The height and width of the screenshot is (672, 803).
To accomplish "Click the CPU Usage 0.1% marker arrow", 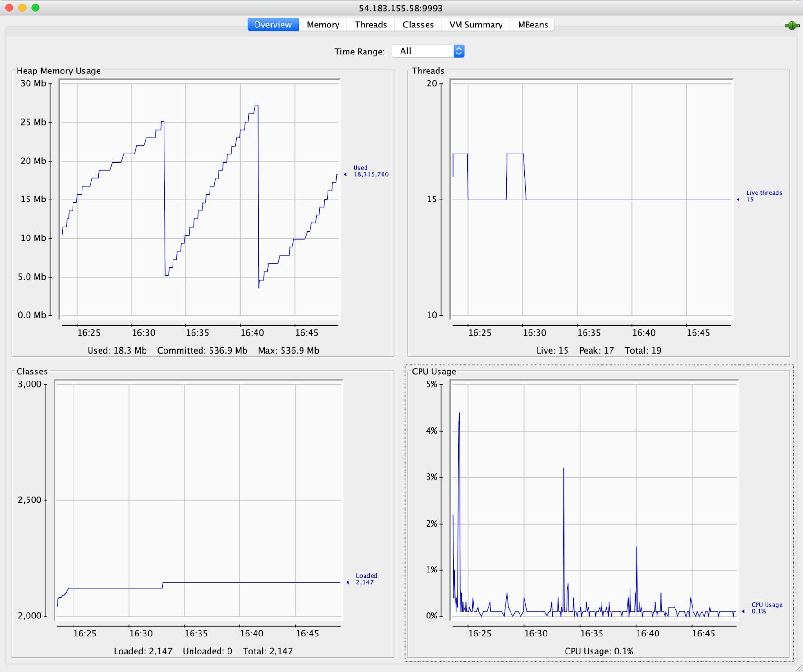I will coord(744,612).
